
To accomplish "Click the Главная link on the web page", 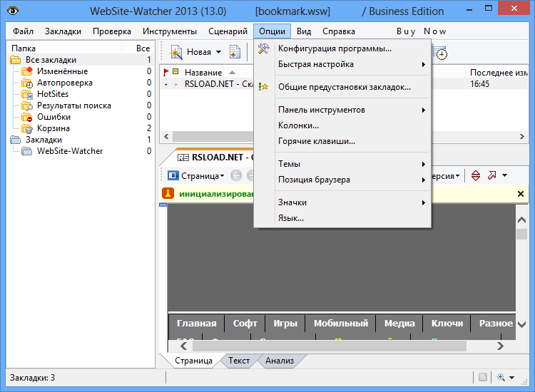I will (197, 323).
